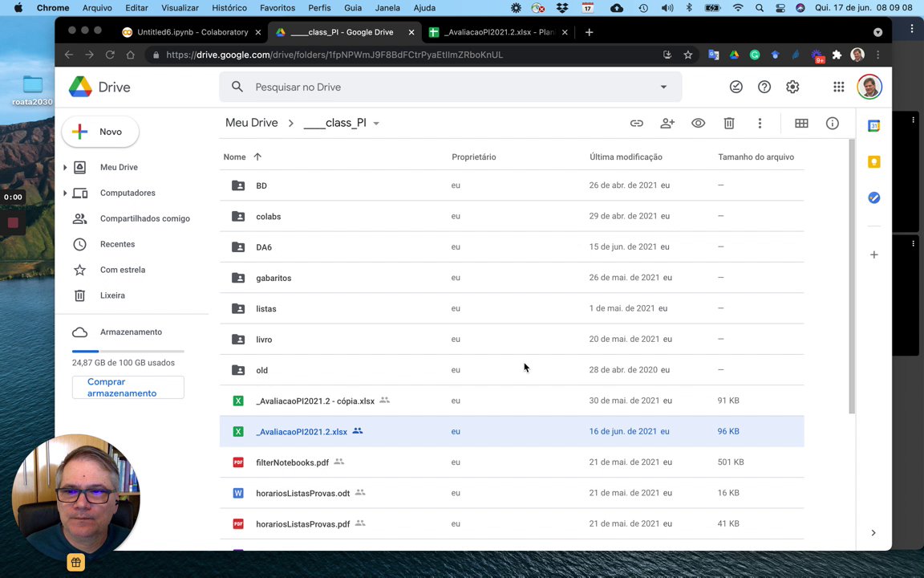Expand the Meu Drive tree arrow
Image resolution: width=924 pixels, height=578 pixels.
[x=65, y=167]
